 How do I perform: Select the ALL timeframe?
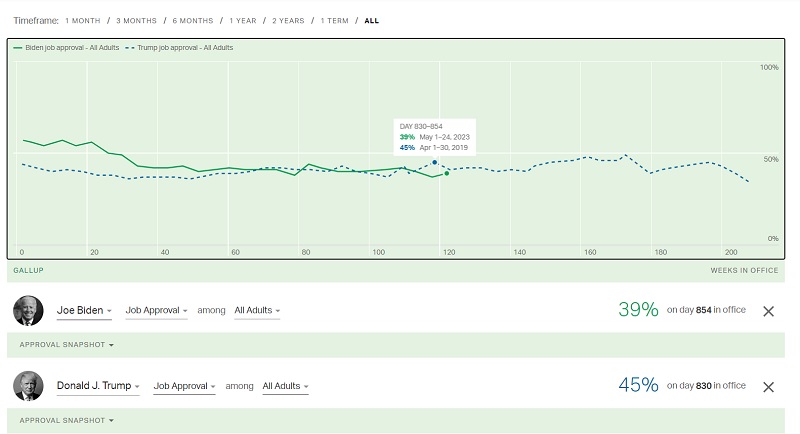click(x=371, y=21)
